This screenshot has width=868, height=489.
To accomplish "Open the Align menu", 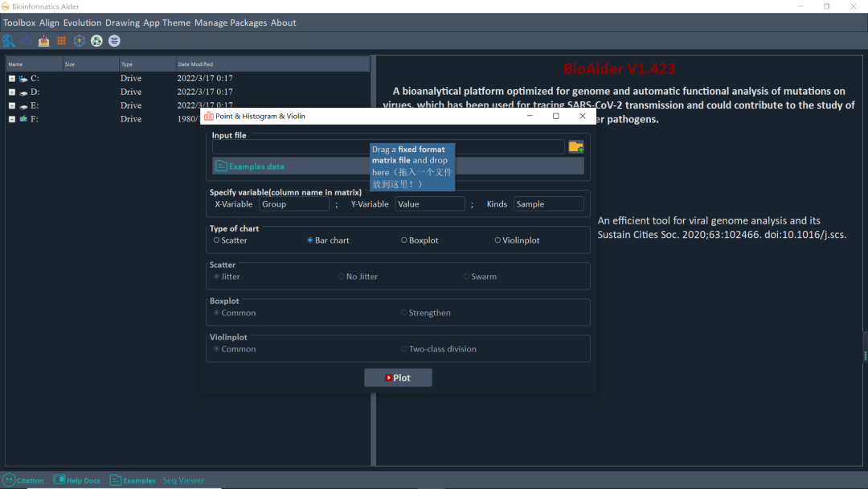I will 49,23.
